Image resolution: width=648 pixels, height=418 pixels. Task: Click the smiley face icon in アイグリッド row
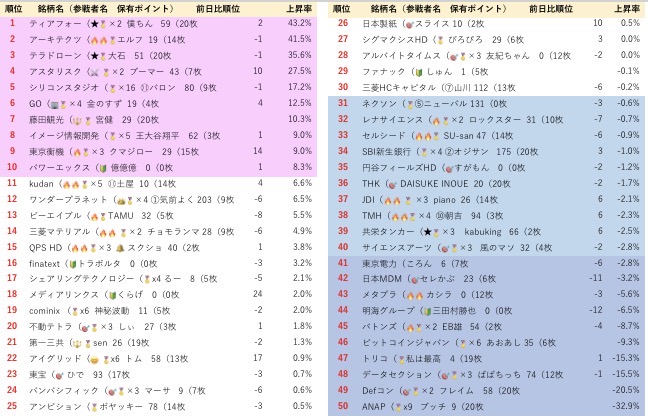(94, 359)
